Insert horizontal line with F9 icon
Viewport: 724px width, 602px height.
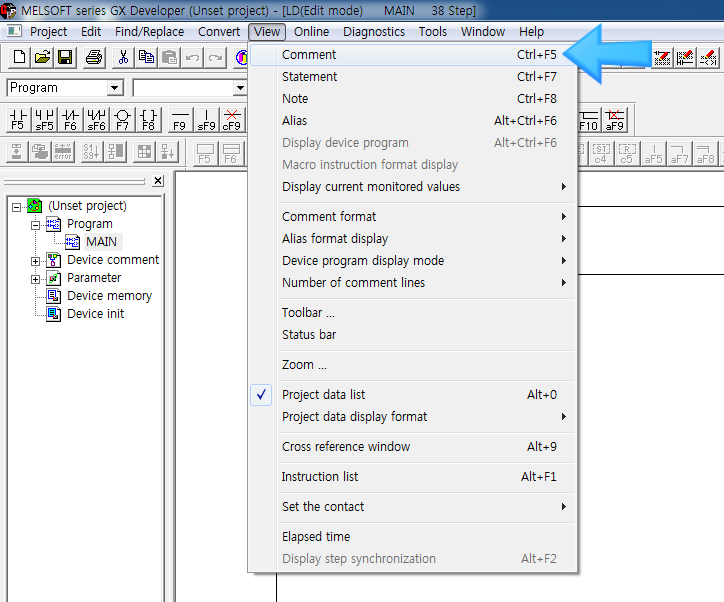coord(179,120)
